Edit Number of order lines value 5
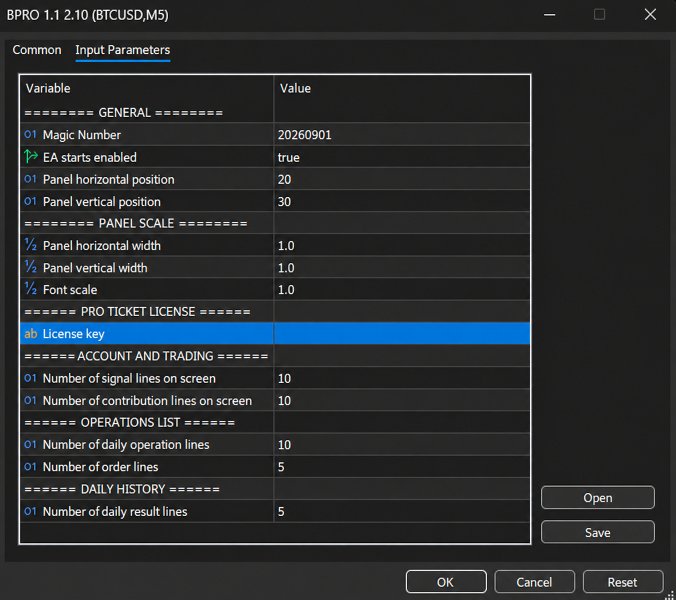676x600 pixels. [402, 466]
